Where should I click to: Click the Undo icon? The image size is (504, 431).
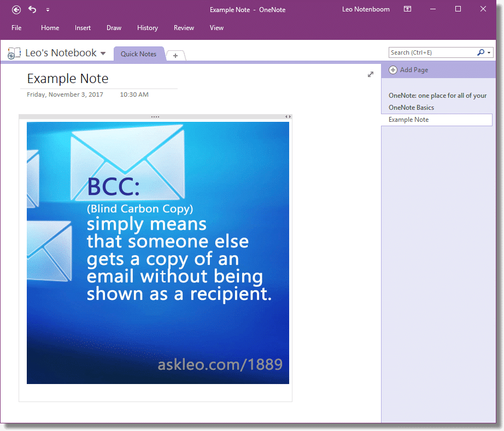[x=32, y=9]
